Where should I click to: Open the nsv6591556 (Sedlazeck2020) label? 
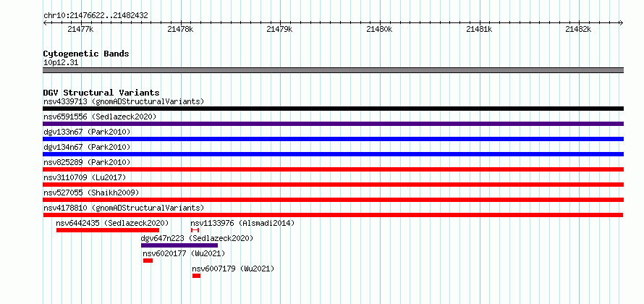coord(100,117)
